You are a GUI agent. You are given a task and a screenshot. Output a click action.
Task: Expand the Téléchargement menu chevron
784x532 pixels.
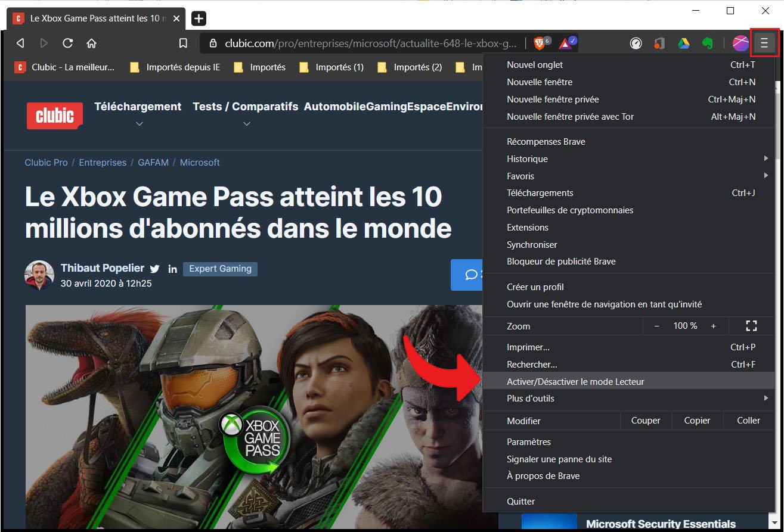(139, 124)
